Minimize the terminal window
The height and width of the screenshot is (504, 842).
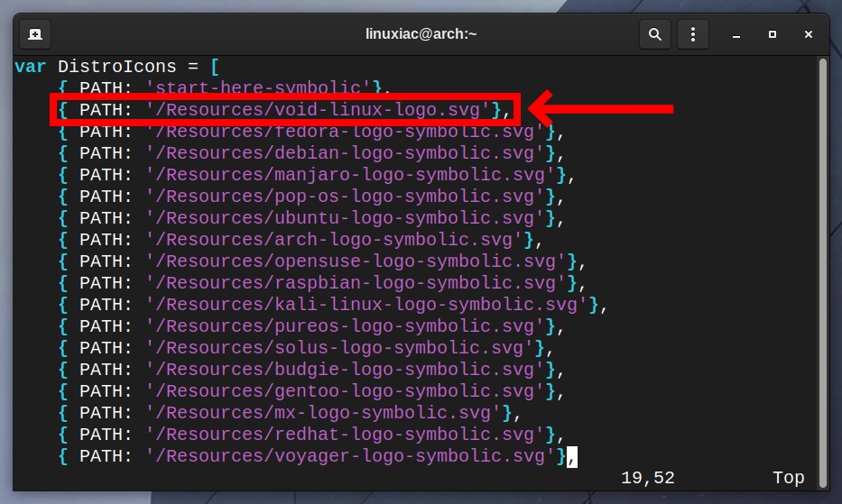click(x=736, y=34)
